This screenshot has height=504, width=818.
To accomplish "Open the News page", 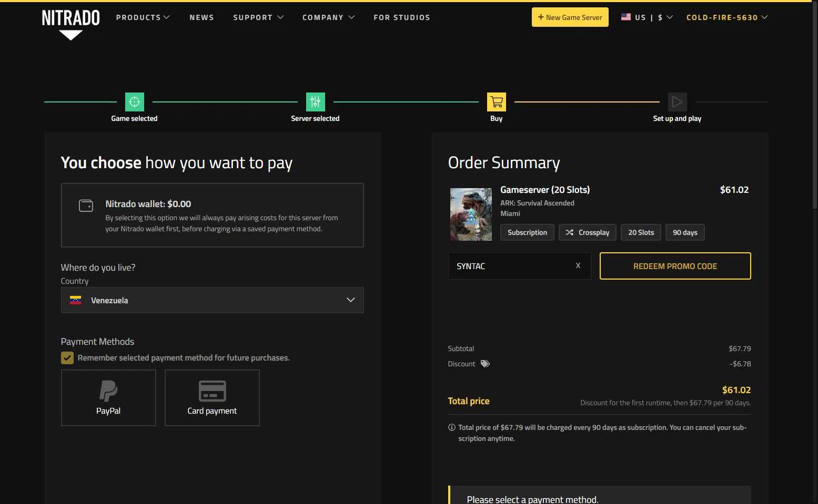I will (201, 17).
